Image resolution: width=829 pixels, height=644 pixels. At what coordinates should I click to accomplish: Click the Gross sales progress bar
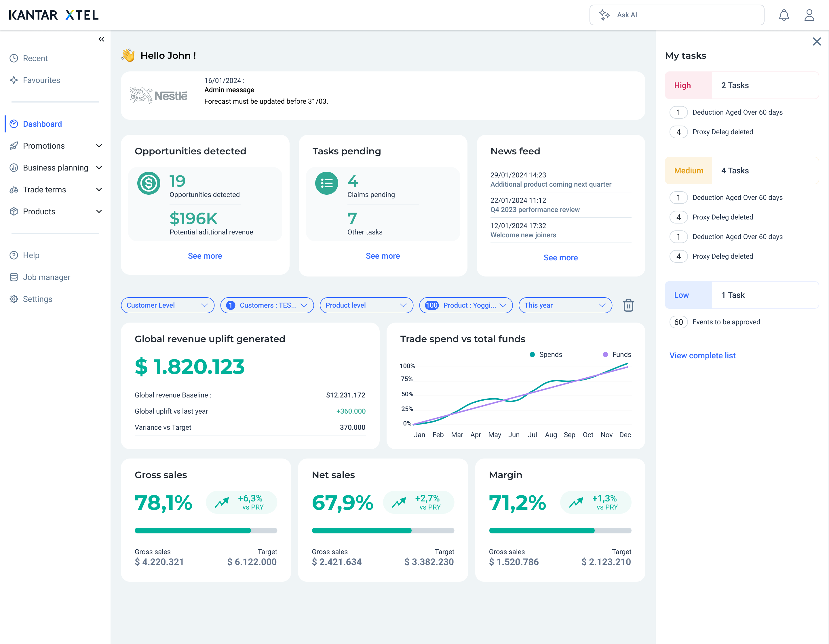tap(206, 531)
